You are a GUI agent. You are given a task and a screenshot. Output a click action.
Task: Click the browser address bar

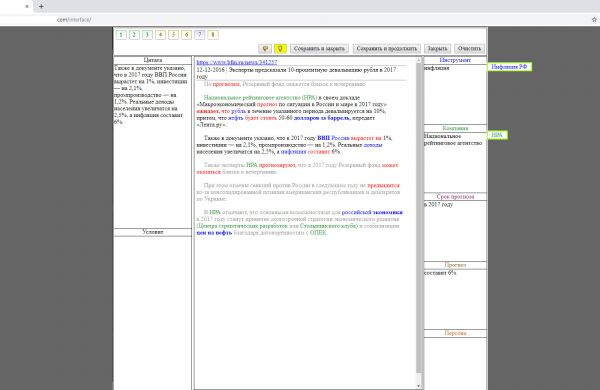point(295,19)
